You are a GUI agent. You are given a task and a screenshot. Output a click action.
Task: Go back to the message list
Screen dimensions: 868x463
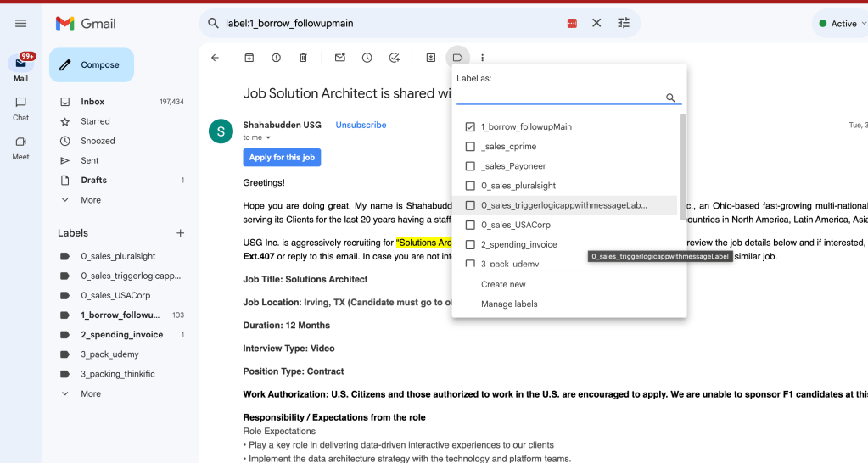point(215,58)
